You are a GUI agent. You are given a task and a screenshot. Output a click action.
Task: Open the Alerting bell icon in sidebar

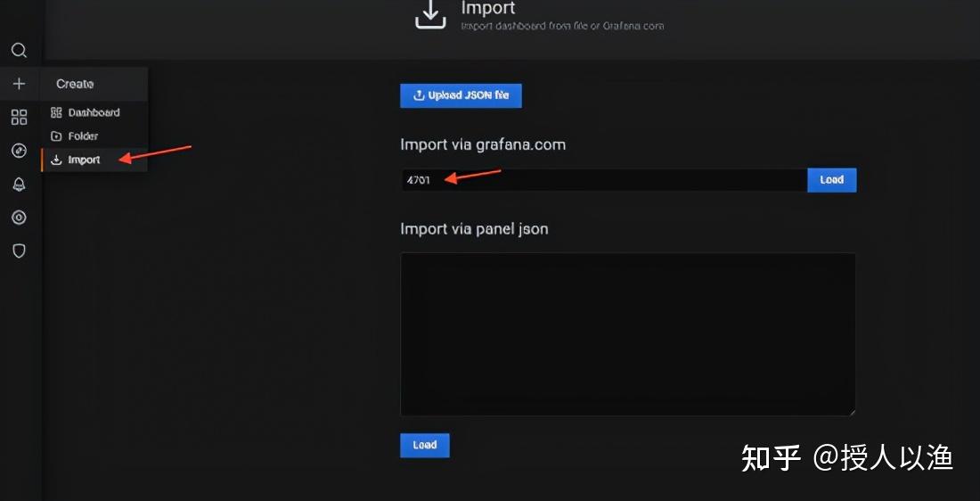(x=20, y=184)
